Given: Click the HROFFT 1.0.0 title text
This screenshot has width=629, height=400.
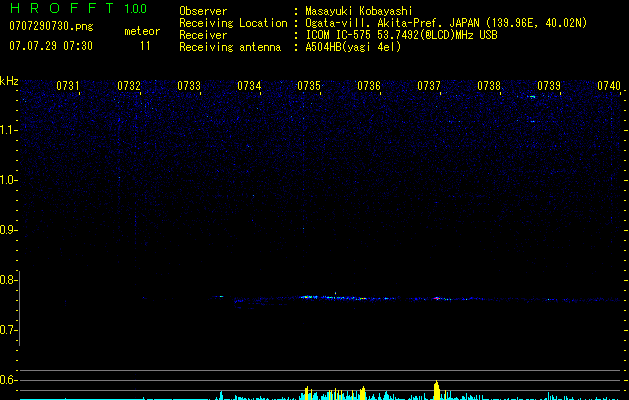Looking at the screenshot, I should [x=78, y=8].
